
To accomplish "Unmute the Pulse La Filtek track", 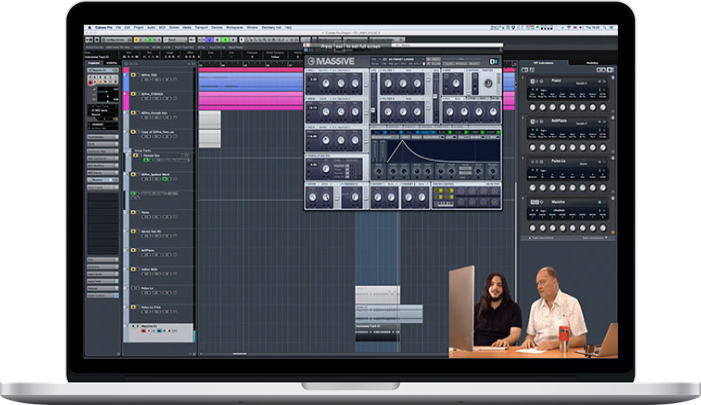I will (133, 307).
